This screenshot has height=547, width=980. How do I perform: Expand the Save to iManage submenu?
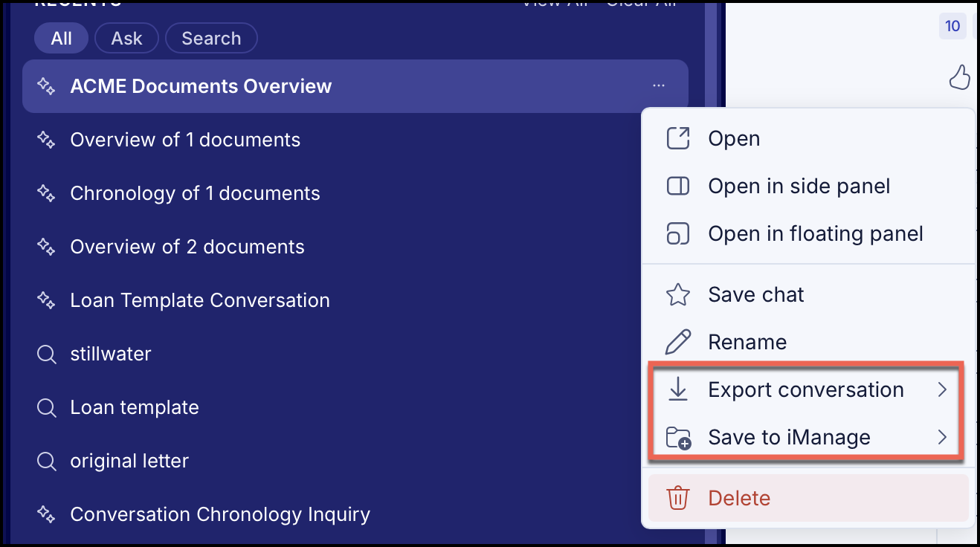point(808,438)
